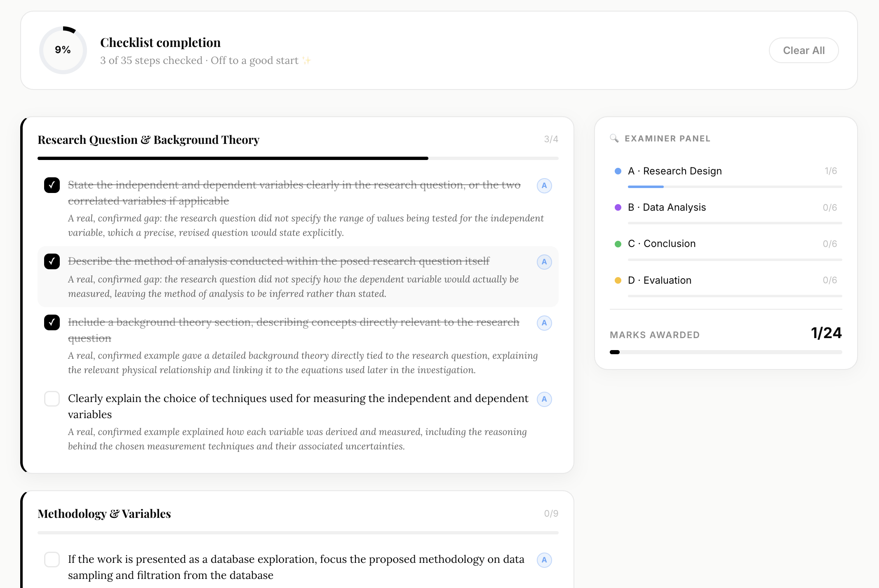Click the green dot for Conclusion

pos(618,244)
